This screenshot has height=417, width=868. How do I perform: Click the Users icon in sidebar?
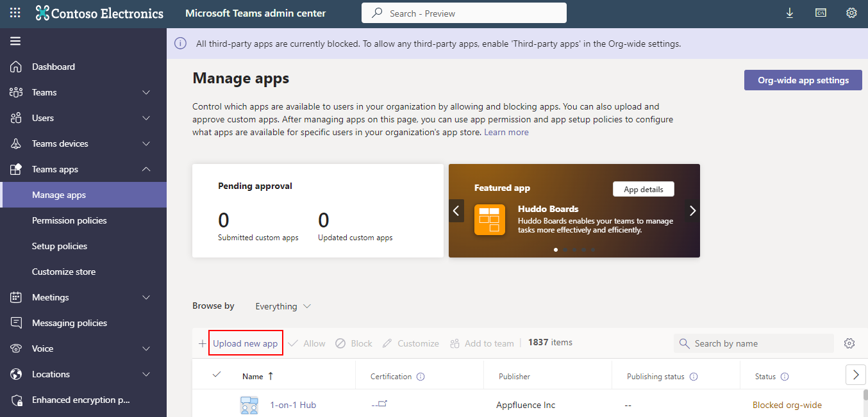pos(16,118)
